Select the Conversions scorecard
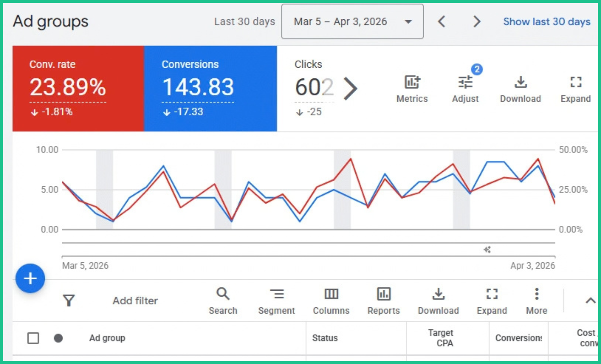The image size is (601, 364). tap(211, 89)
